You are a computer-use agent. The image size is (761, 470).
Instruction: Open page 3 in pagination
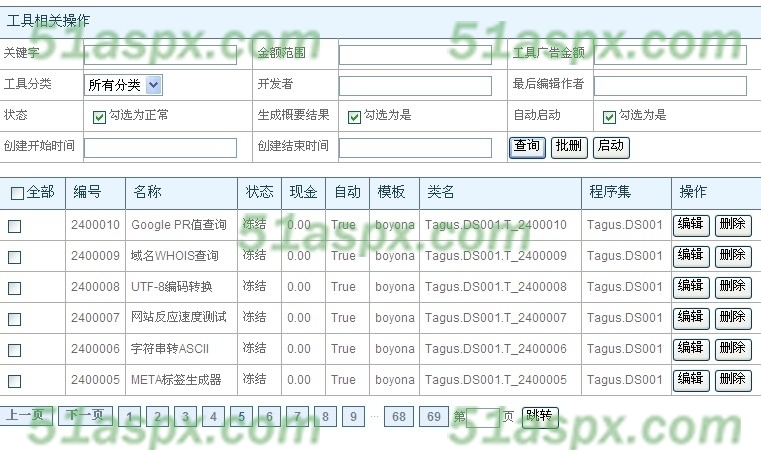point(185,417)
